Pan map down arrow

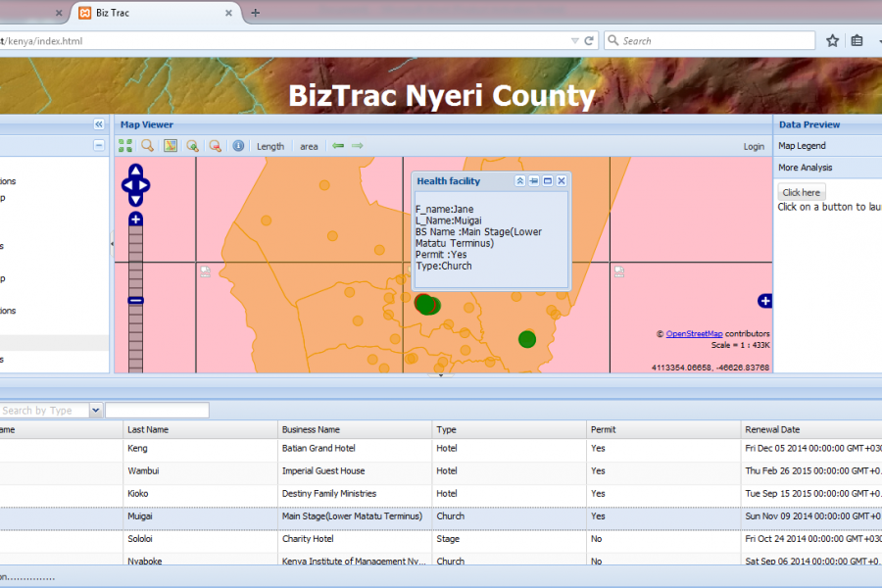tap(135, 200)
